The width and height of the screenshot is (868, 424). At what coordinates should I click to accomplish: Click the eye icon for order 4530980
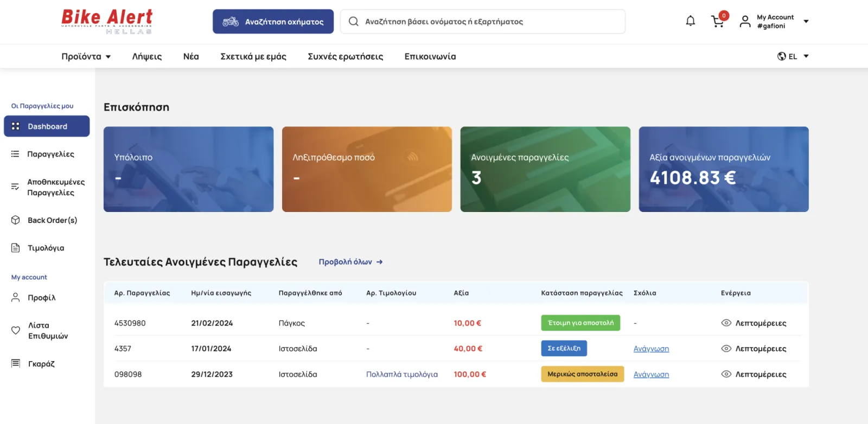point(726,323)
